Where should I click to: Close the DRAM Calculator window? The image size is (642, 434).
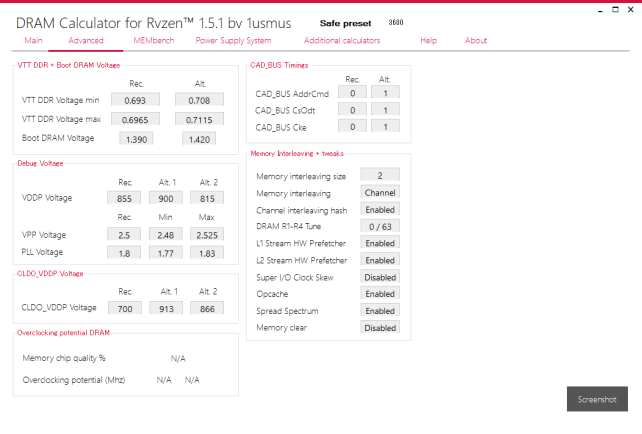point(631,8)
